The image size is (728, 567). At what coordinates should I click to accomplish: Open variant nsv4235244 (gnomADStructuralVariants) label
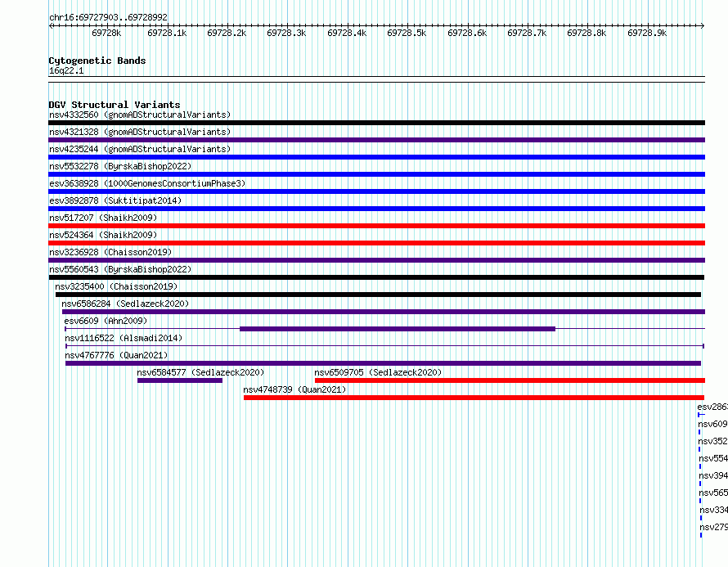[x=140, y=149]
